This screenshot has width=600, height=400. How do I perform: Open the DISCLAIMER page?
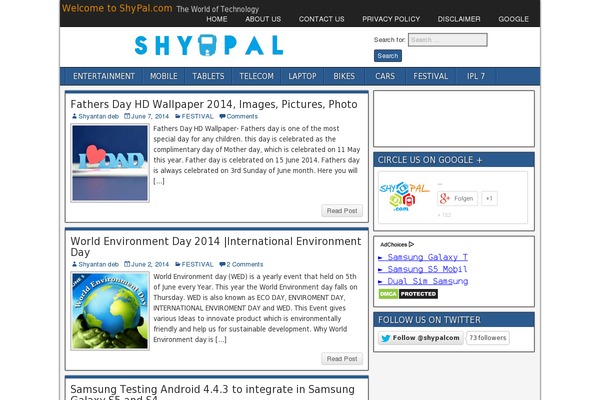(x=459, y=19)
